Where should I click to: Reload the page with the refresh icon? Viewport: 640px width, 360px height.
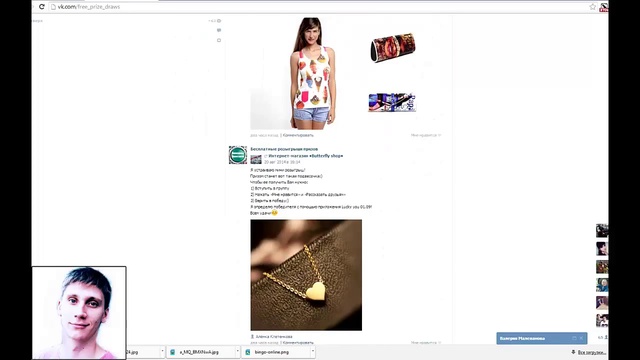click(x=42, y=7)
